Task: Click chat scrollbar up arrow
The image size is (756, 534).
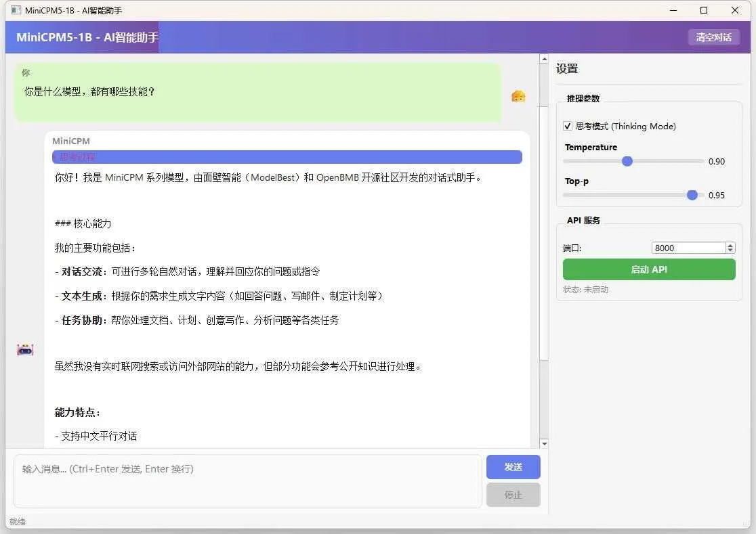Action: point(544,60)
